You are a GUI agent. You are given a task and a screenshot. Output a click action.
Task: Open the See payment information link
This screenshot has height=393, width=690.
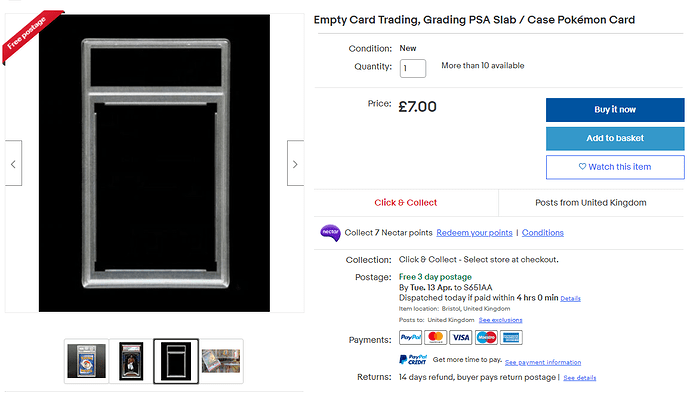pyautogui.click(x=543, y=362)
